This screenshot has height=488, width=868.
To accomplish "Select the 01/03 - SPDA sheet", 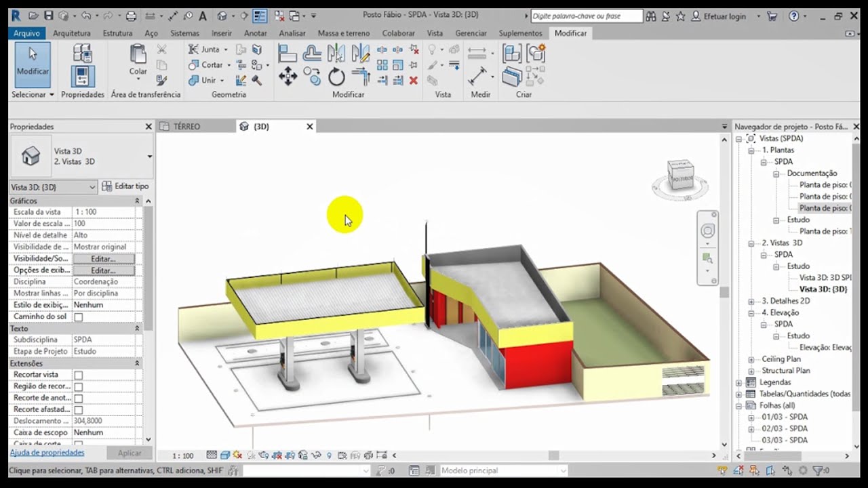I will (x=785, y=418).
